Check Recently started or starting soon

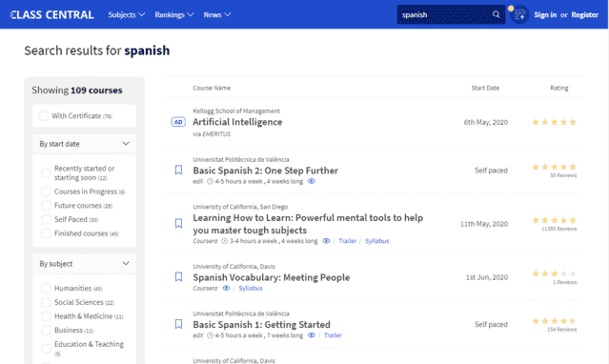point(46,172)
